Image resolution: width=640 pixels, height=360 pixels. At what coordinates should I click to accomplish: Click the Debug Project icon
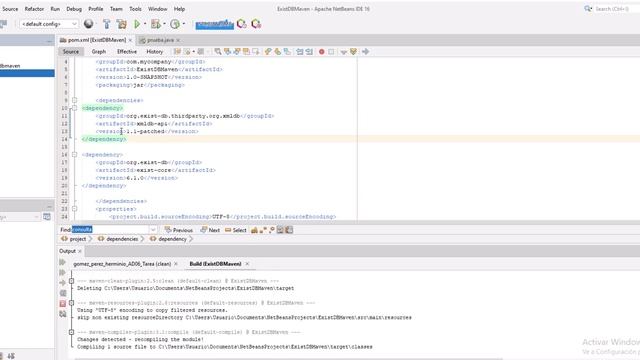156,24
